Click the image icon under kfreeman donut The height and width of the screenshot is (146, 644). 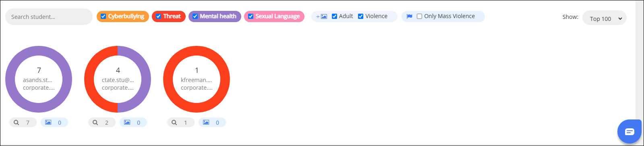(x=206, y=122)
